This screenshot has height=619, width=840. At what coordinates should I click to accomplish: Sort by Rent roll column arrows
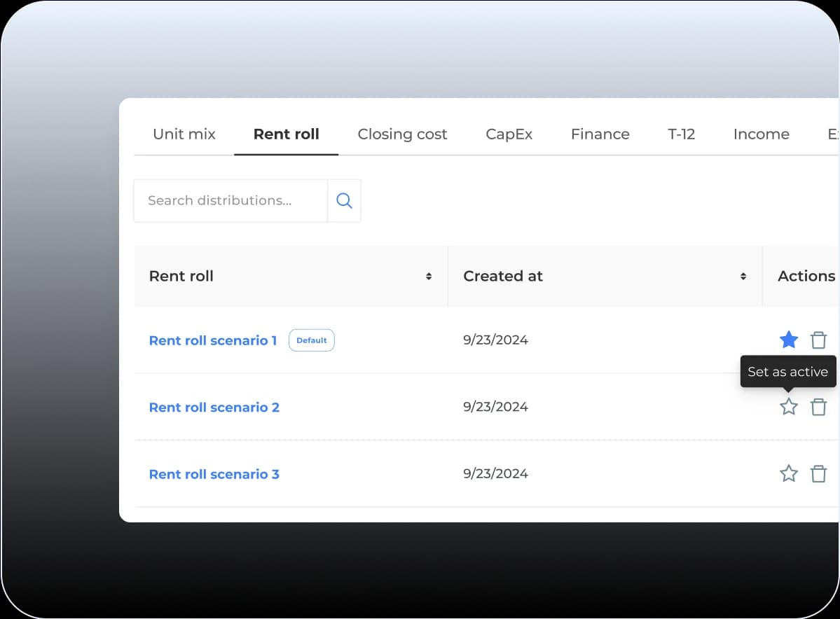[429, 277]
